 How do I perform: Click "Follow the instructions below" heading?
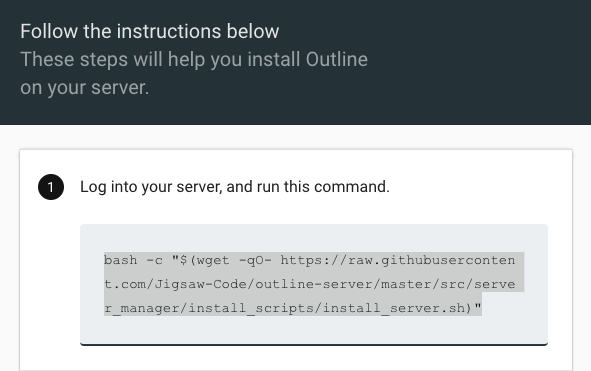pyautogui.click(x=150, y=31)
